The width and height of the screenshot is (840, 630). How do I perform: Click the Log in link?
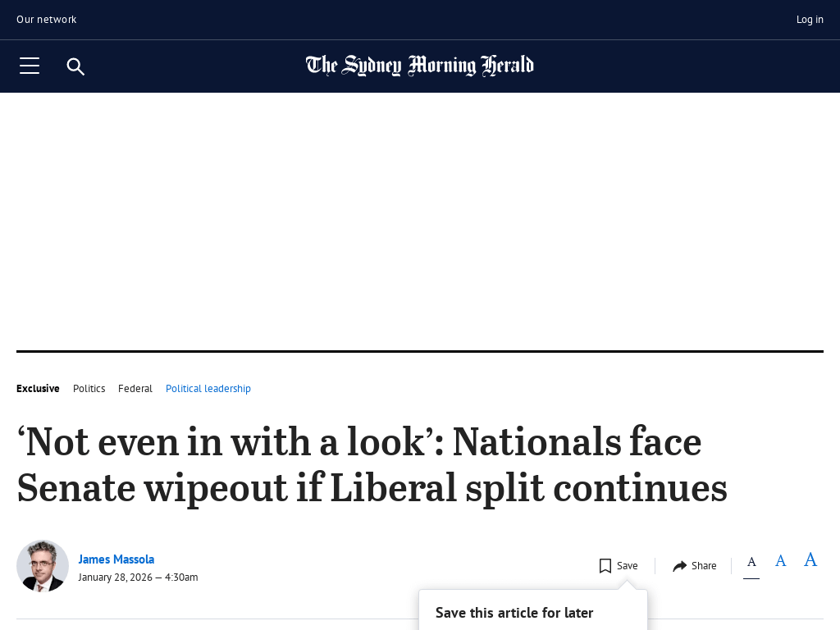[x=810, y=20]
